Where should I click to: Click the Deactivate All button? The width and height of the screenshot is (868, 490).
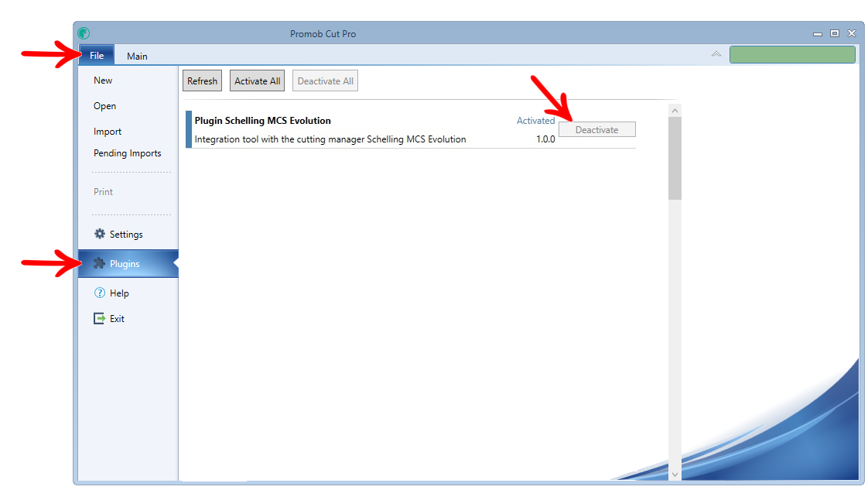point(326,81)
